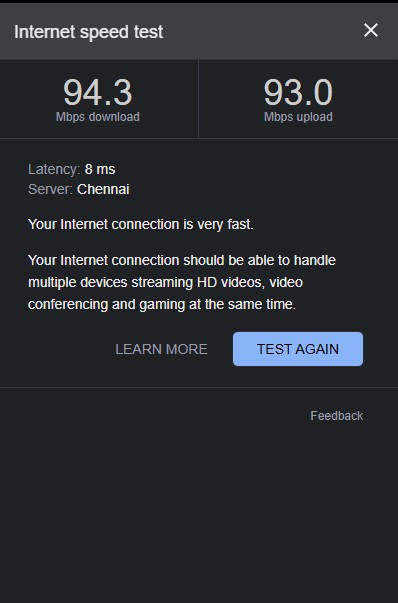
Task: Click the paragraph about multiple devices streaming
Action: coord(182,282)
